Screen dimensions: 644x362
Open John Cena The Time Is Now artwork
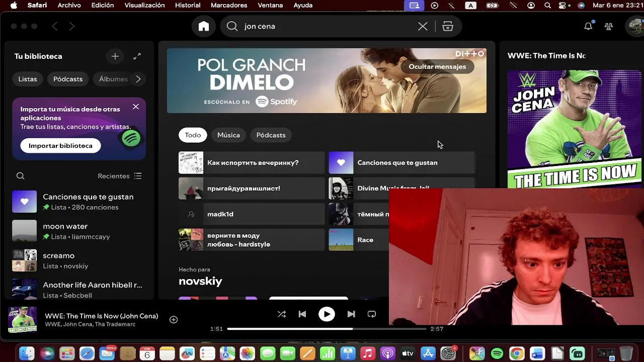[575, 129]
